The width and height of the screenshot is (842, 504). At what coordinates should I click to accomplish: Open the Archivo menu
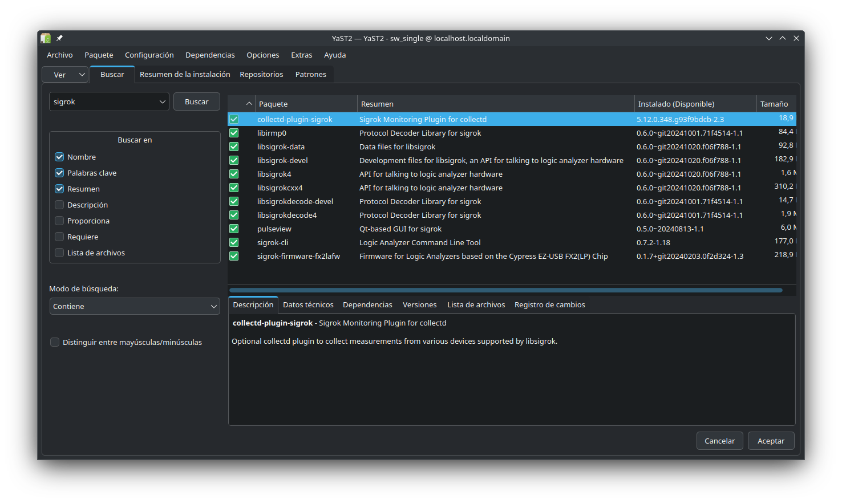pyautogui.click(x=60, y=55)
